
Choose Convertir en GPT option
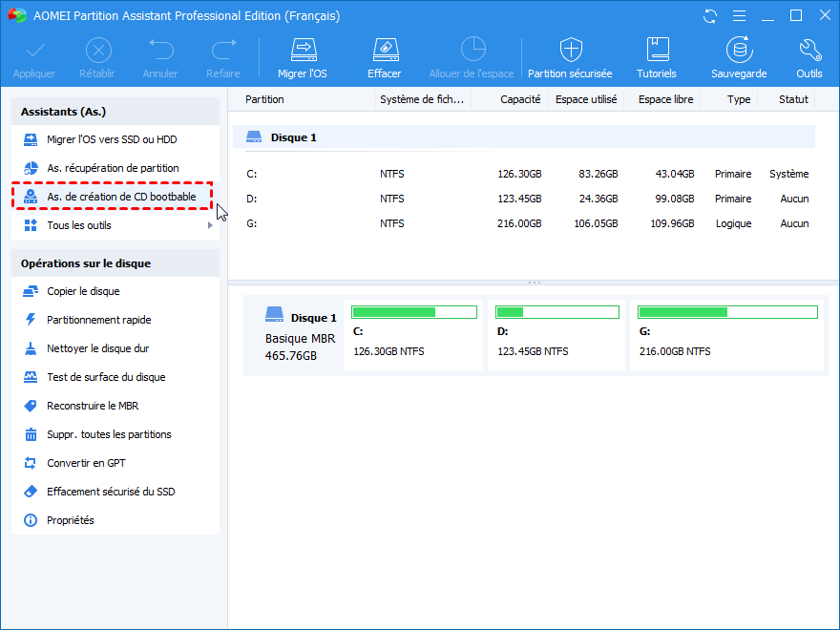115,463
